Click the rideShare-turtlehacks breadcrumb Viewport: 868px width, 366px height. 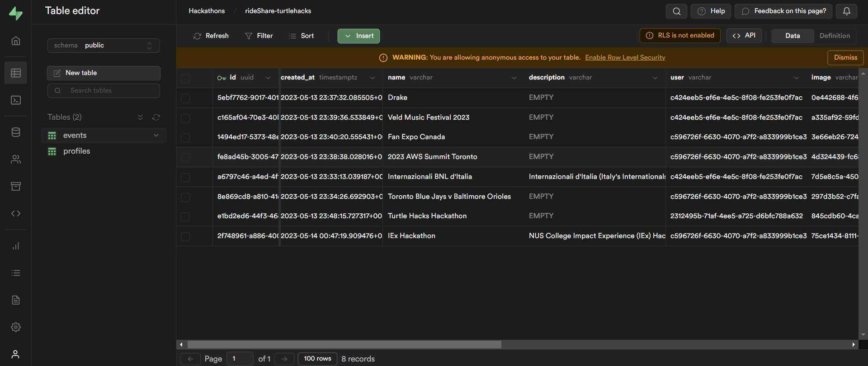click(278, 11)
